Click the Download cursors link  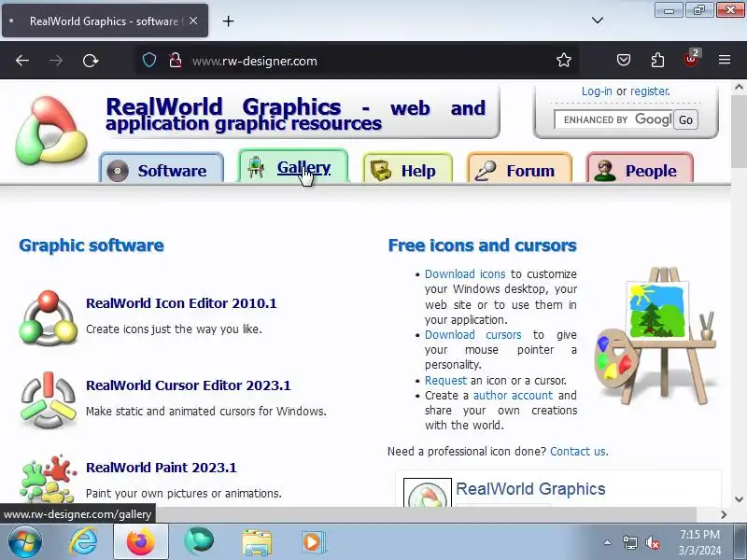tap(473, 335)
